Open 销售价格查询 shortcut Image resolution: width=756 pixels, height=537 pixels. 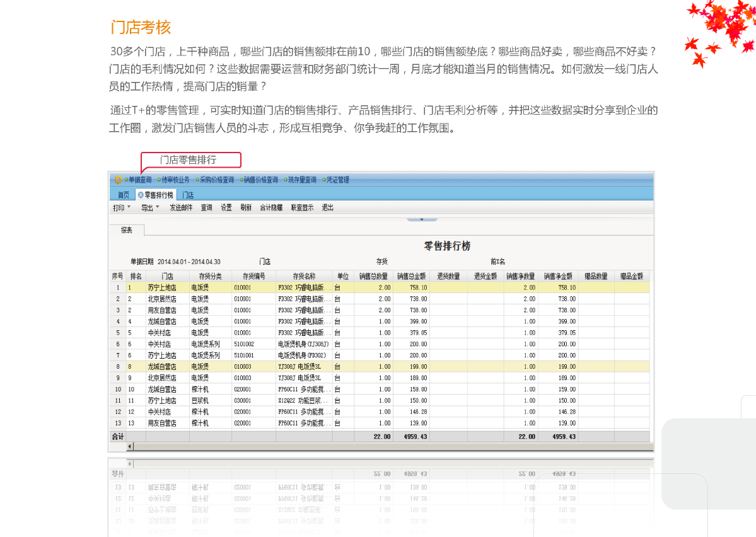click(x=260, y=180)
